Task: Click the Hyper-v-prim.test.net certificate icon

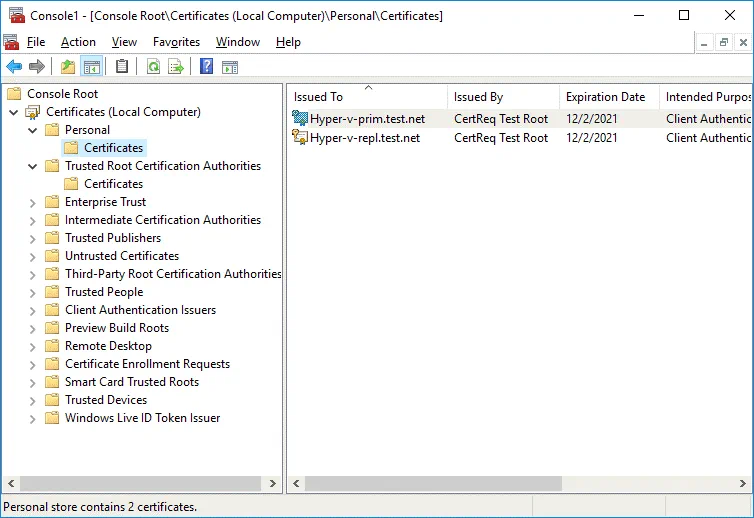Action: pos(299,119)
